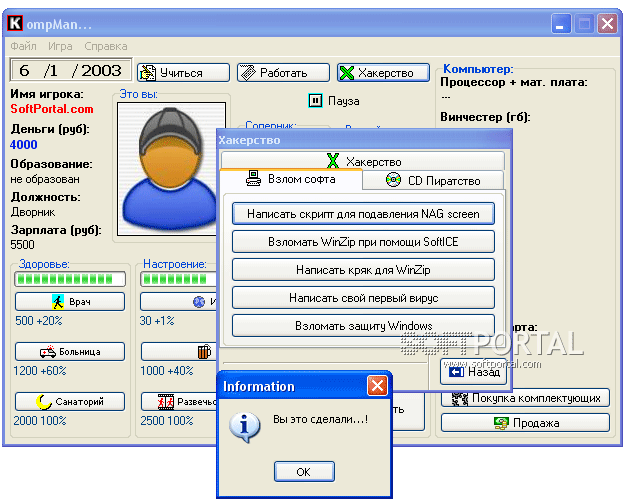The image size is (628, 502).
Task: Click the money value 4000
Action: 24,144
